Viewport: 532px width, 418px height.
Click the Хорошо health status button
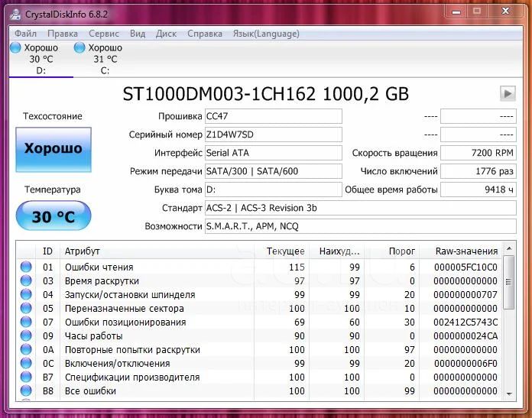[x=54, y=150]
